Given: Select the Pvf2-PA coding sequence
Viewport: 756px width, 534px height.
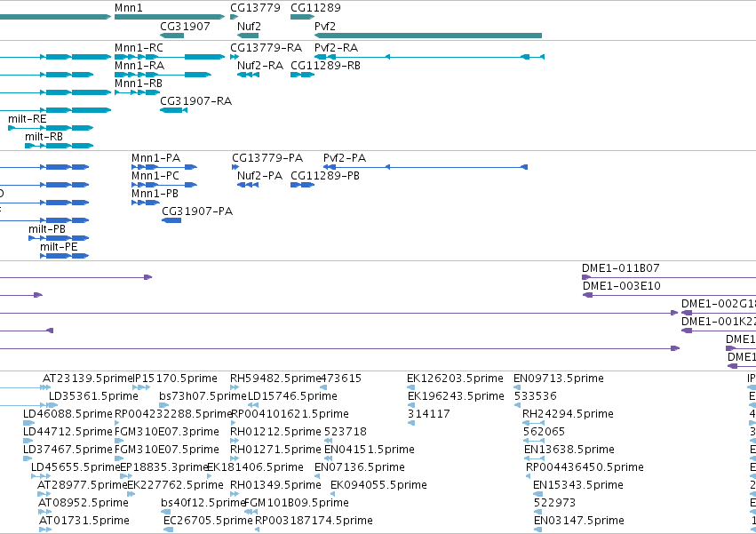Looking at the screenshot, I should (426, 167).
